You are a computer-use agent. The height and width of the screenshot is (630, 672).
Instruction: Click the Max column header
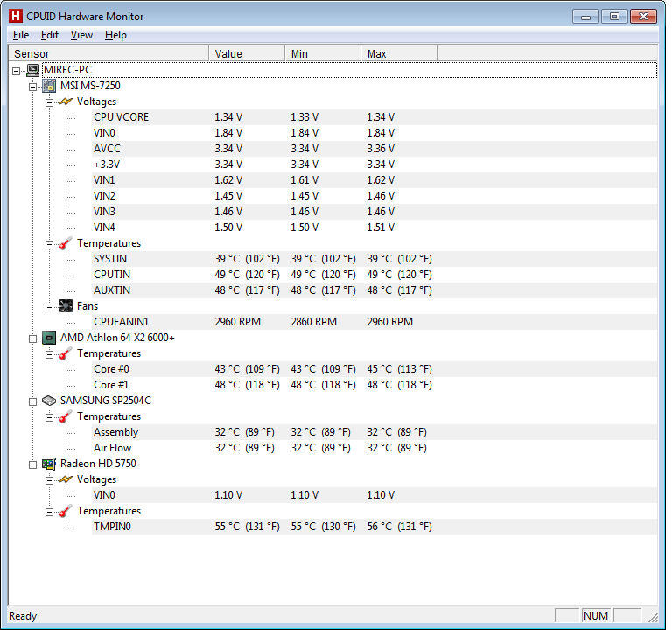[x=399, y=54]
